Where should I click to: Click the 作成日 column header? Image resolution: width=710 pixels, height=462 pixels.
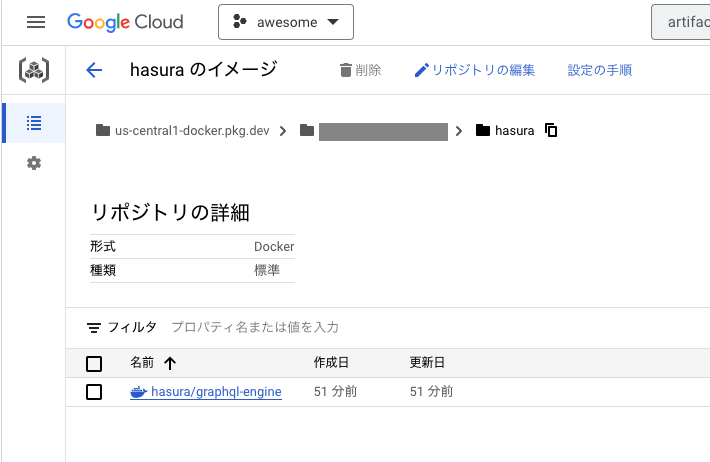(x=331, y=363)
